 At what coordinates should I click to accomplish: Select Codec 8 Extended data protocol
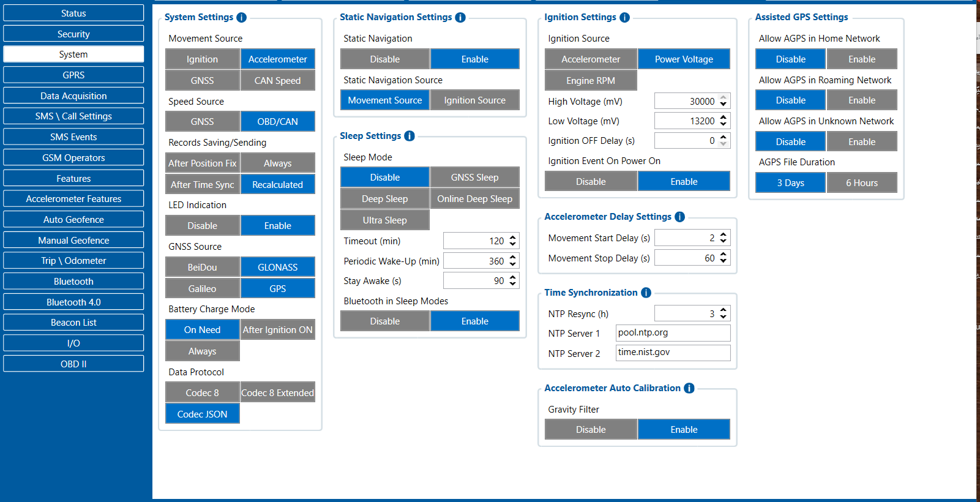(277, 393)
